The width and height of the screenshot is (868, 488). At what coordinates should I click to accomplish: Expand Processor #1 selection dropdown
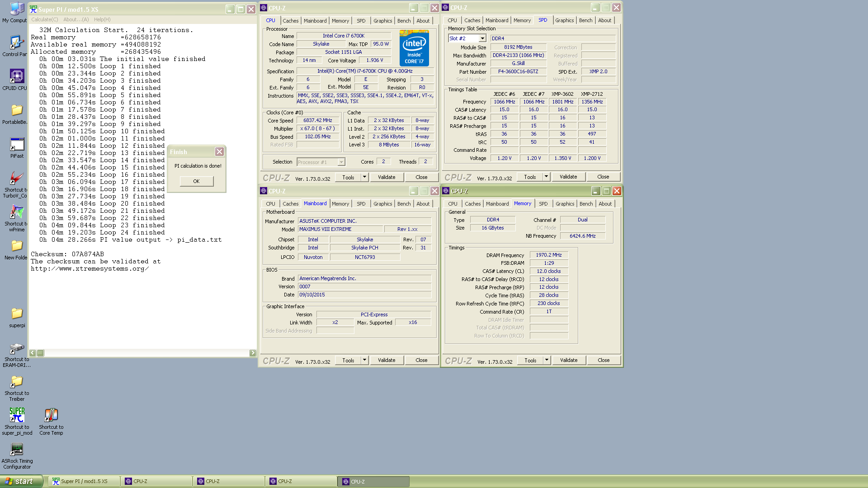[341, 162]
